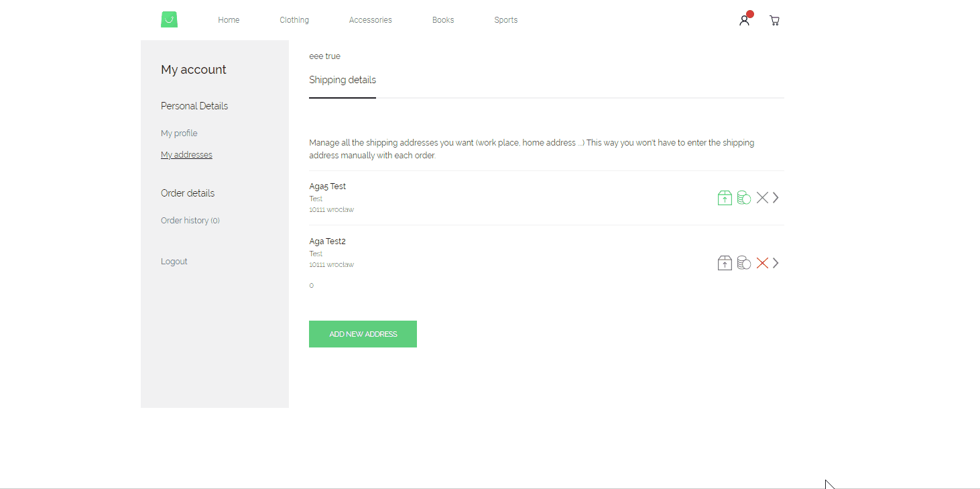This screenshot has width=980, height=489.
Task: Open the Clothing menu item
Action: [294, 19]
